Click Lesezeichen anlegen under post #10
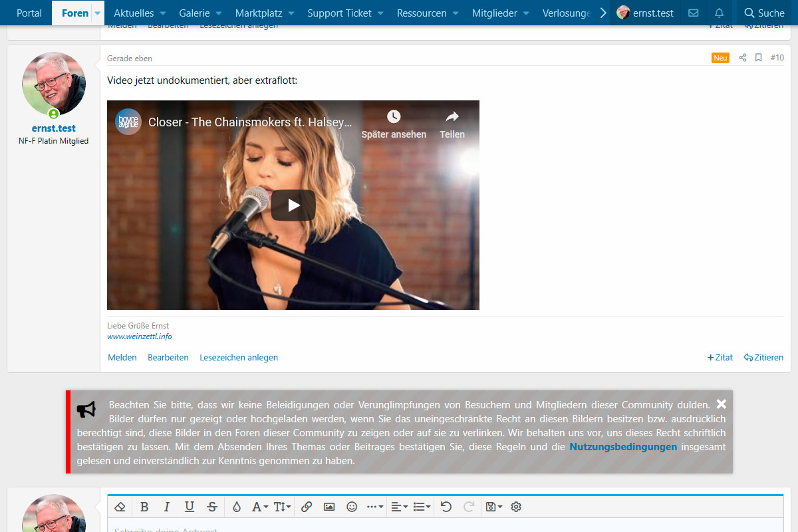The width and height of the screenshot is (798, 532). [x=239, y=357]
